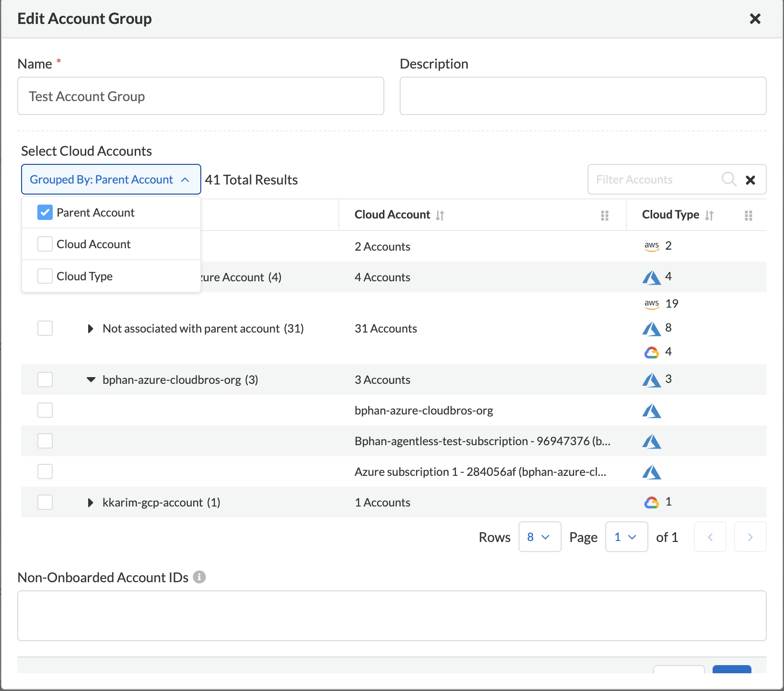Screen dimensions: 784x691
Task: Collapse the Grouped By: Parent Account dropdown
Action: click(x=111, y=179)
